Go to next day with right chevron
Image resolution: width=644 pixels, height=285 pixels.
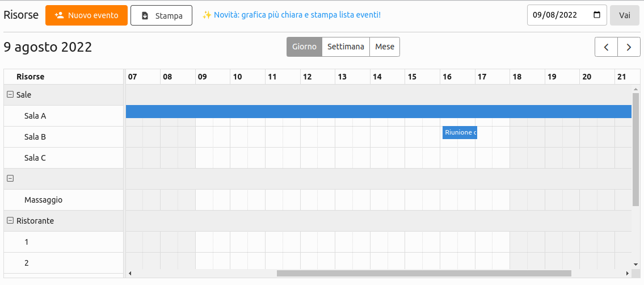click(629, 47)
